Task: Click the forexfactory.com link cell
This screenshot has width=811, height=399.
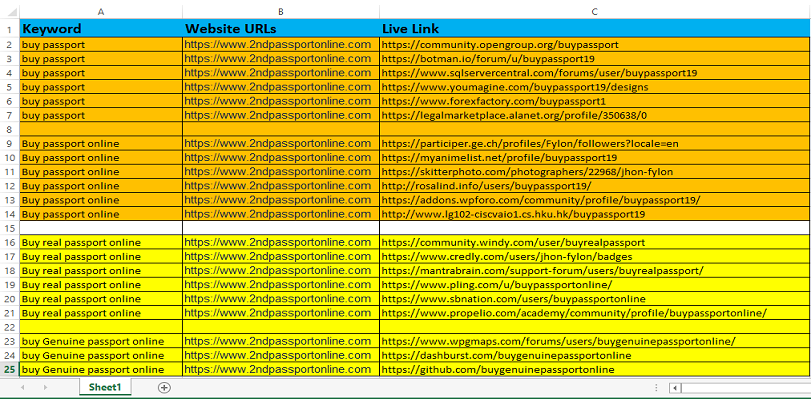Action: (595, 101)
